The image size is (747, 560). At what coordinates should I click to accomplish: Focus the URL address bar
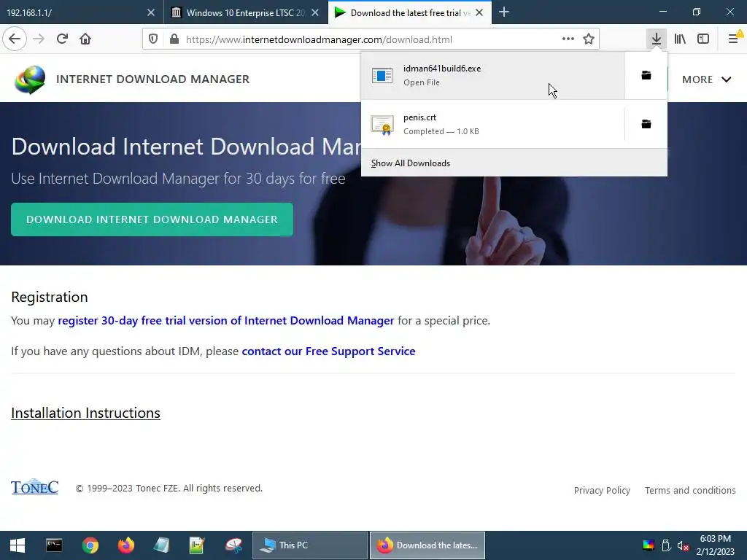[x=371, y=39]
